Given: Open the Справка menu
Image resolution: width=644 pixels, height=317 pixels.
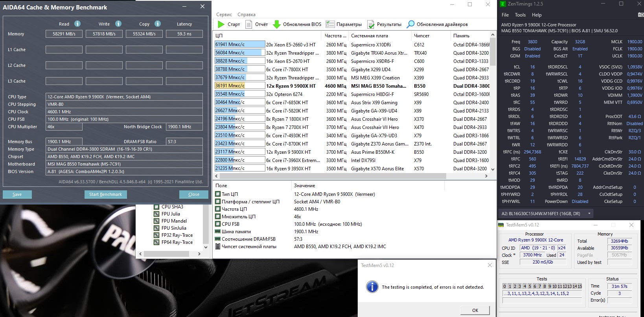Looking at the screenshot, I should [247, 15].
